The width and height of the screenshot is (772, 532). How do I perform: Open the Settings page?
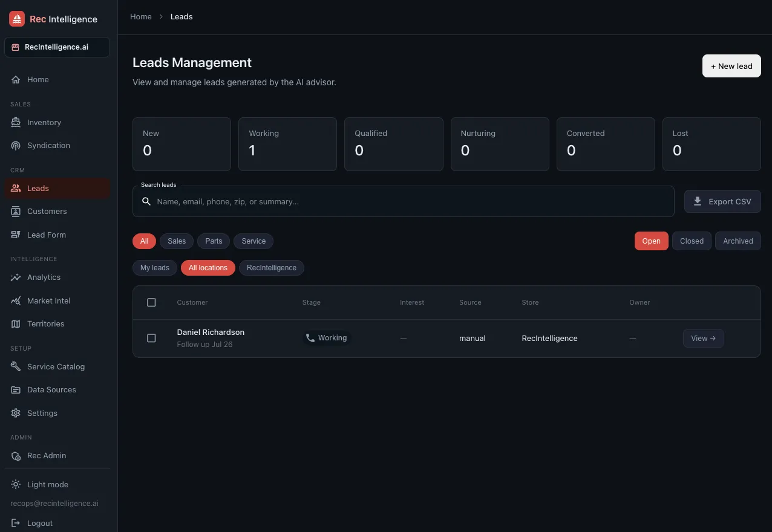coord(57,413)
